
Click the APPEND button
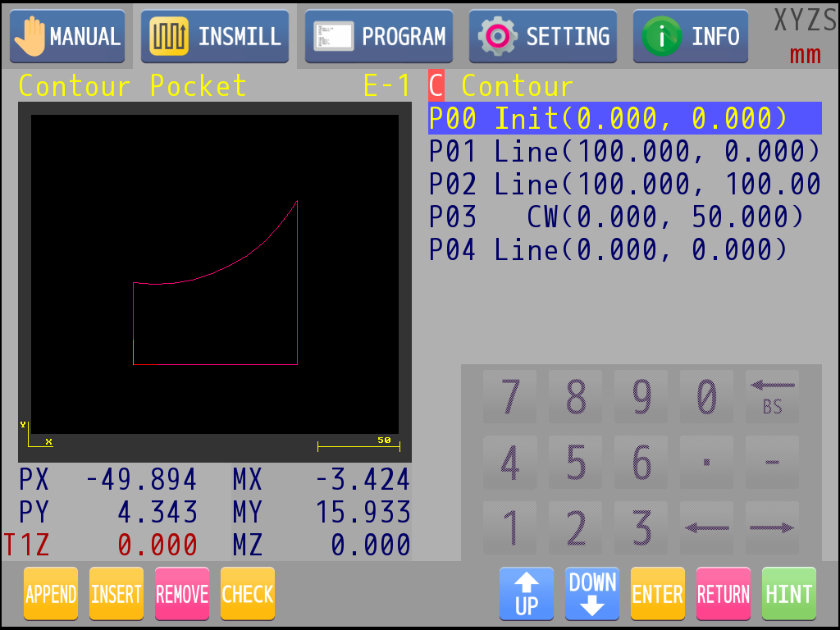51,593
